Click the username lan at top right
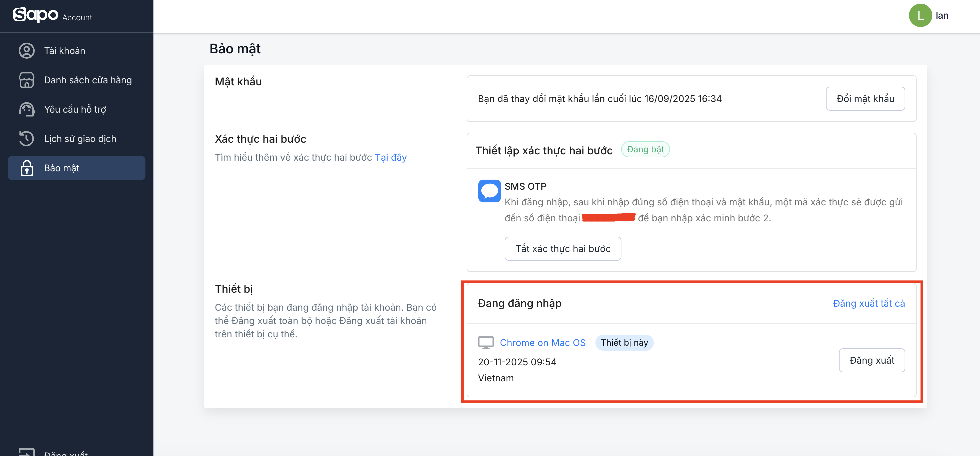This screenshot has height=456, width=980. point(942,16)
